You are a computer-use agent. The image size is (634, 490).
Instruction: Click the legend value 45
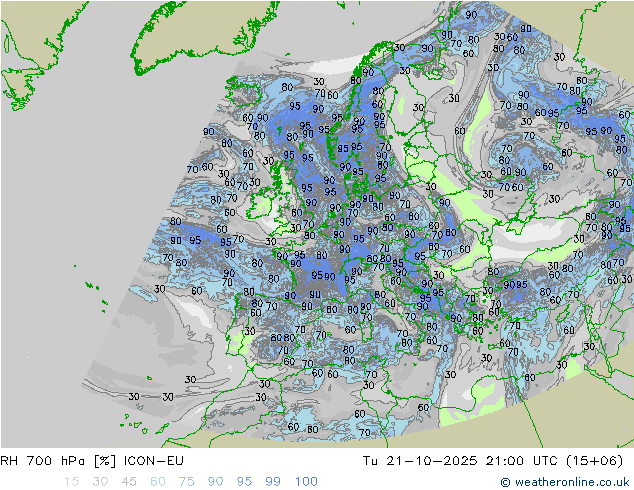pos(129,482)
